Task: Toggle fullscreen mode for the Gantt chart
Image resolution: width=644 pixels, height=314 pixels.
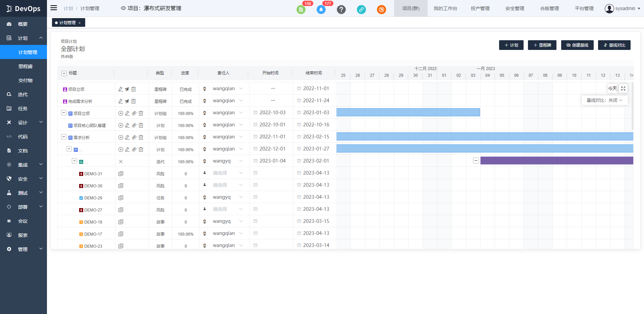Action: (x=623, y=88)
